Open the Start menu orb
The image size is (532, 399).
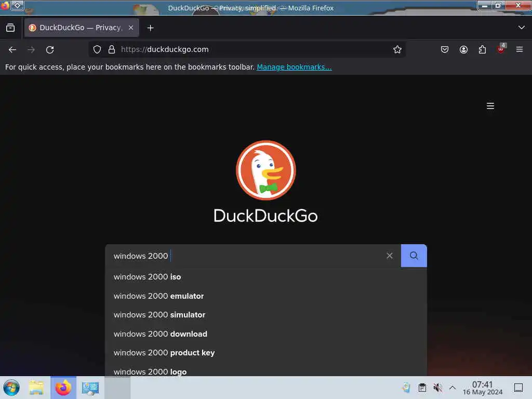point(11,388)
